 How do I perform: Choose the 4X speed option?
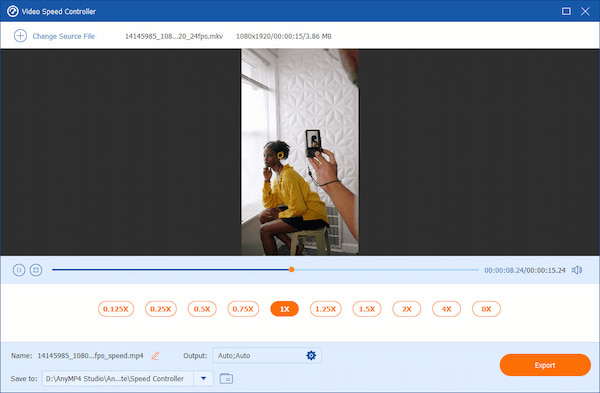pyautogui.click(x=447, y=309)
